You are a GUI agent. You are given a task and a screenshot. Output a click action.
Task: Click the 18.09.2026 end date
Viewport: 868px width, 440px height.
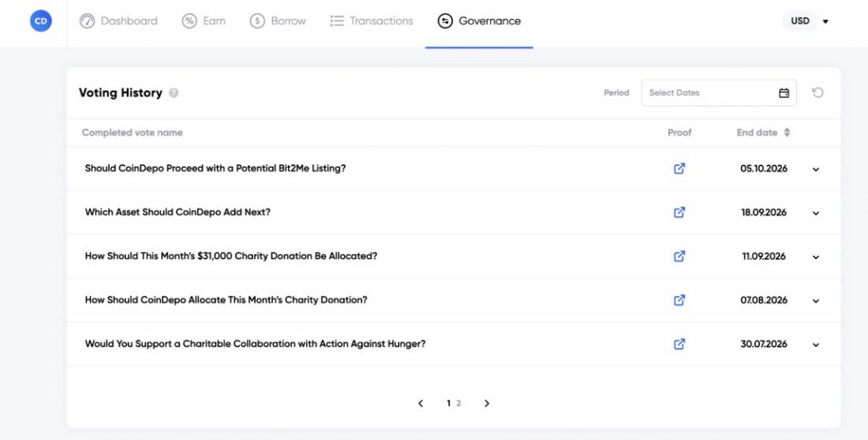(x=764, y=212)
